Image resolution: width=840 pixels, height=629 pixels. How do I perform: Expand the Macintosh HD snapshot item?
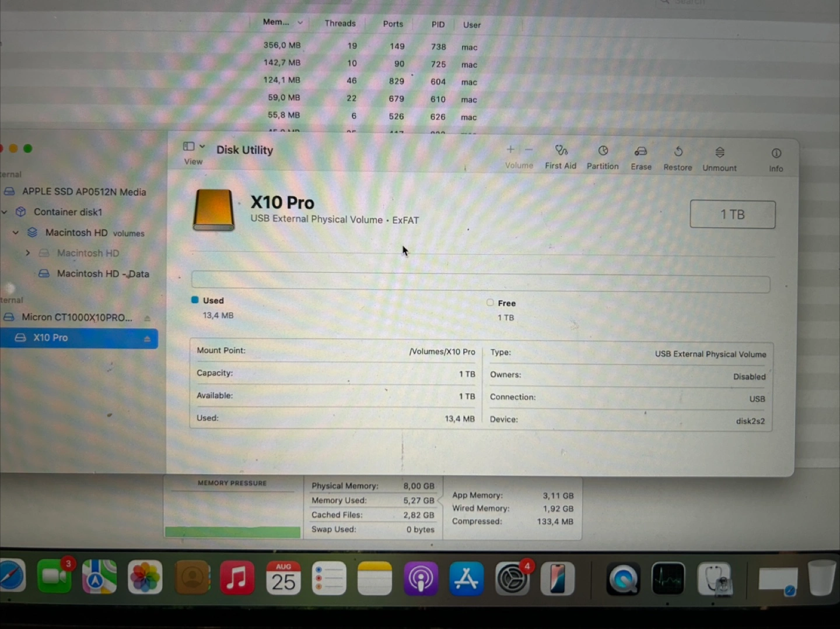(x=27, y=253)
